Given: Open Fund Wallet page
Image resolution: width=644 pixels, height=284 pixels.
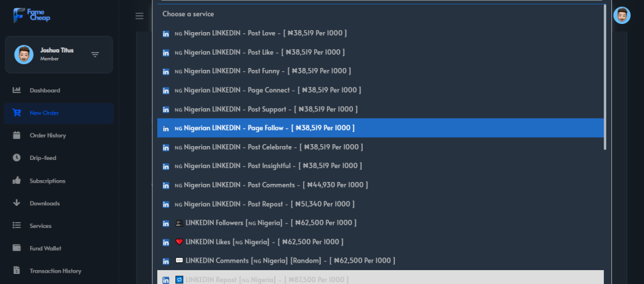Looking at the screenshot, I should click(58, 249).
